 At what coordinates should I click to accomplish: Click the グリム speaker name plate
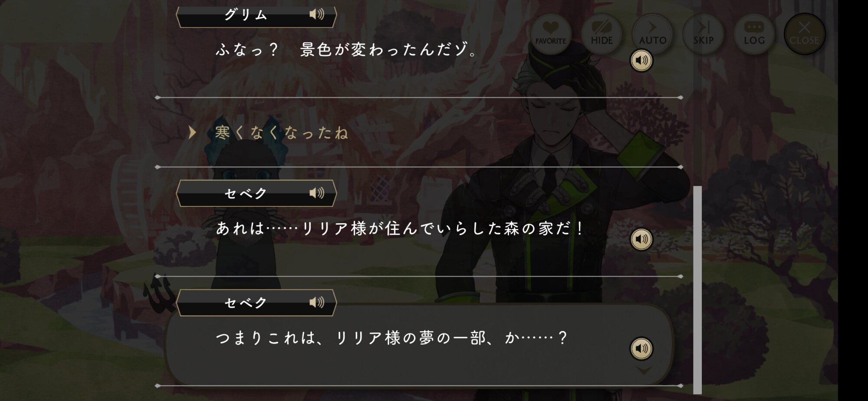coord(256,15)
